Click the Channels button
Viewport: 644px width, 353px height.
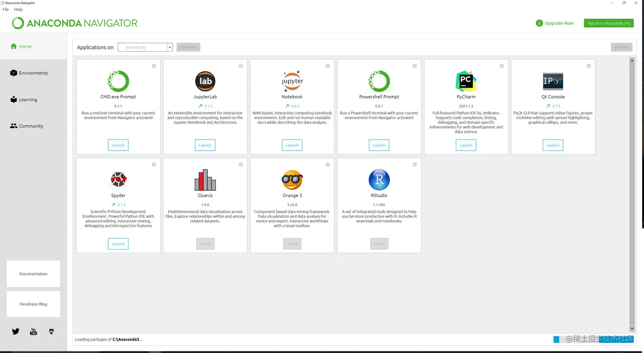click(x=188, y=47)
